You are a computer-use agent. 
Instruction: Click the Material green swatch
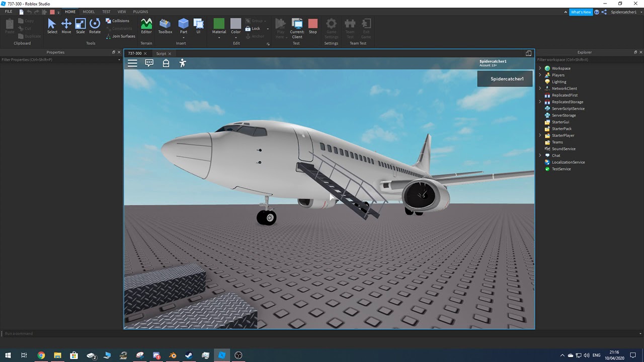point(219,24)
